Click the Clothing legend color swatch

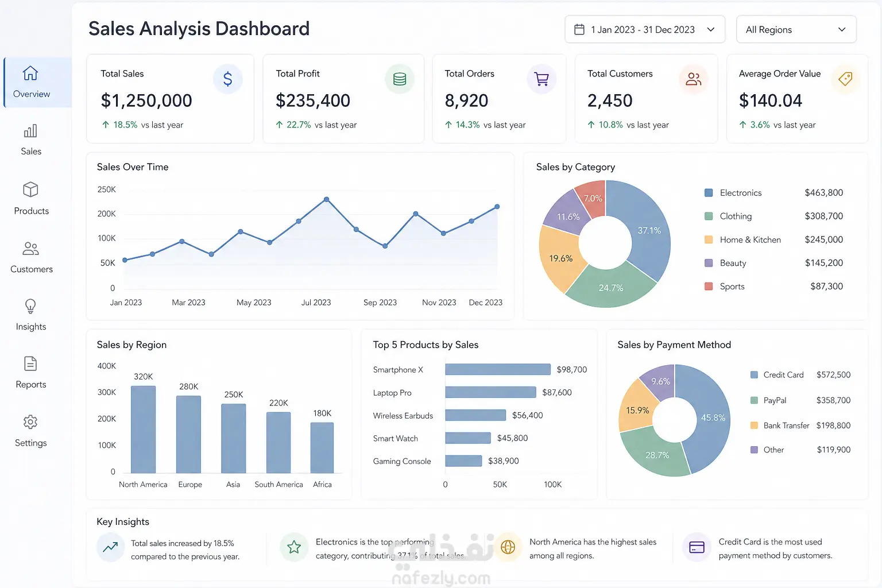tap(709, 216)
